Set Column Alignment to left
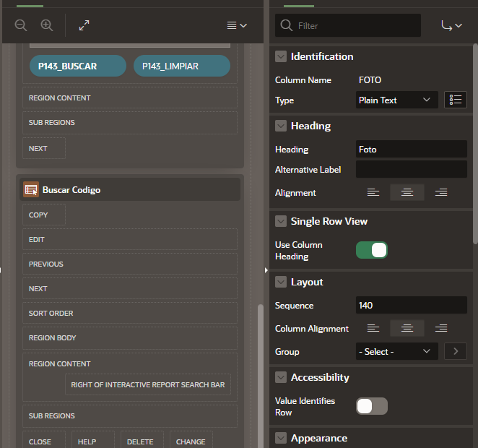Viewport: 478px width, 448px height. [x=373, y=328]
